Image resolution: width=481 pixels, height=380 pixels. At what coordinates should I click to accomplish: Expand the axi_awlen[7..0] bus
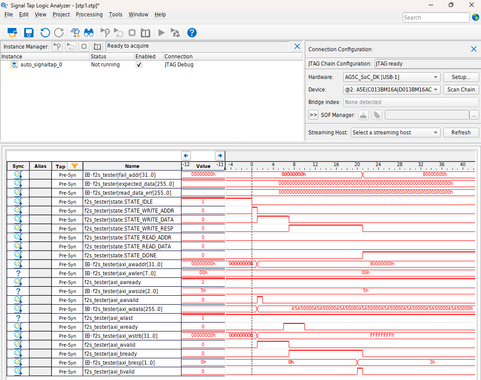tap(87, 273)
